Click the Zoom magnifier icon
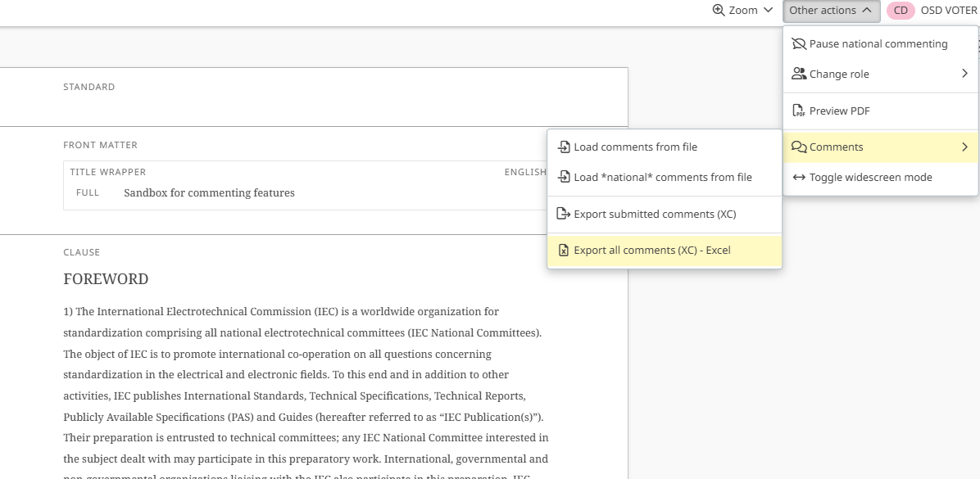 click(x=719, y=11)
